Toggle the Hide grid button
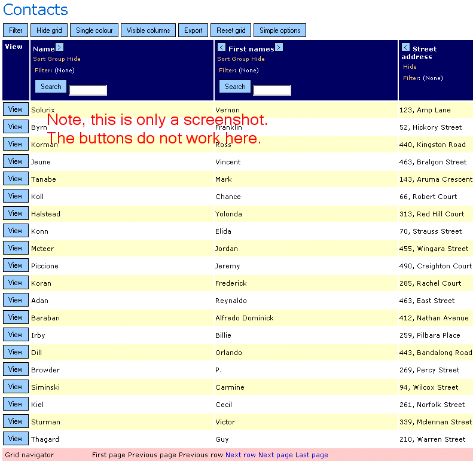This screenshot has width=476, height=465. [49, 30]
